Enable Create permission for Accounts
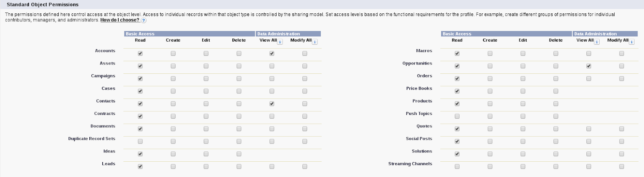Screen dimensions: 644x177 pos(173,53)
